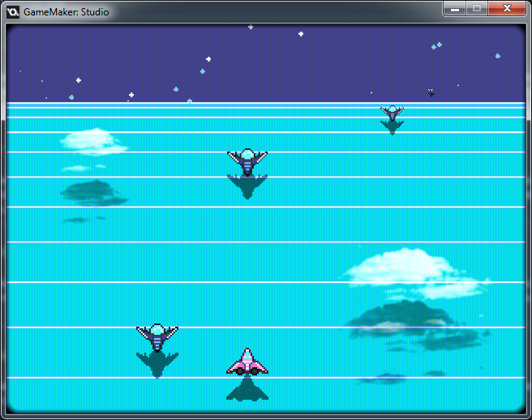This screenshot has width=532, height=420.
Task: Click the enemy ship at upper right
Action: pos(392,112)
